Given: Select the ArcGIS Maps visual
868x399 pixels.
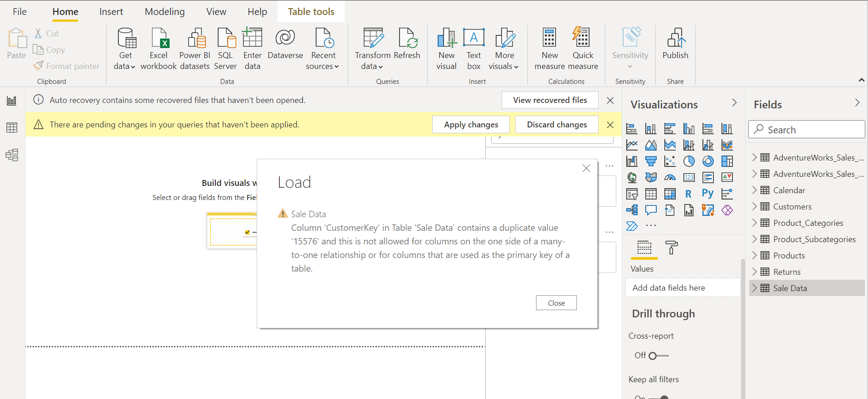Looking at the screenshot, I should 708,210.
